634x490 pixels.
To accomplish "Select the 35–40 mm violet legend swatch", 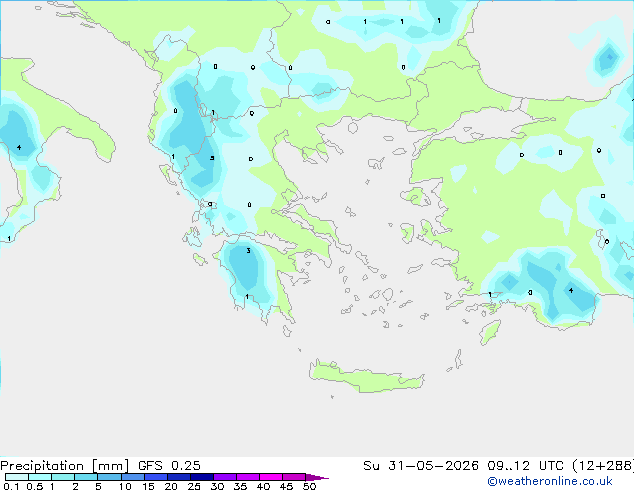I will point(248,477).
